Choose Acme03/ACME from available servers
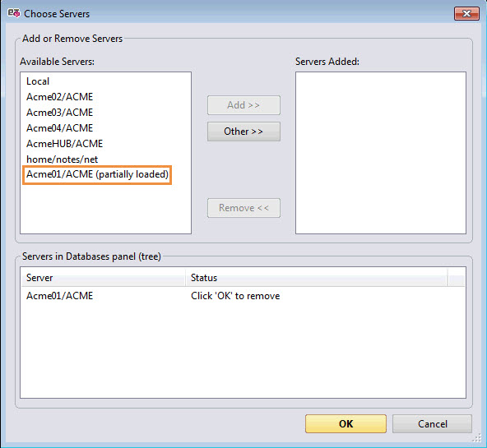This screenshot has width=487, height=448. point(59,113)
